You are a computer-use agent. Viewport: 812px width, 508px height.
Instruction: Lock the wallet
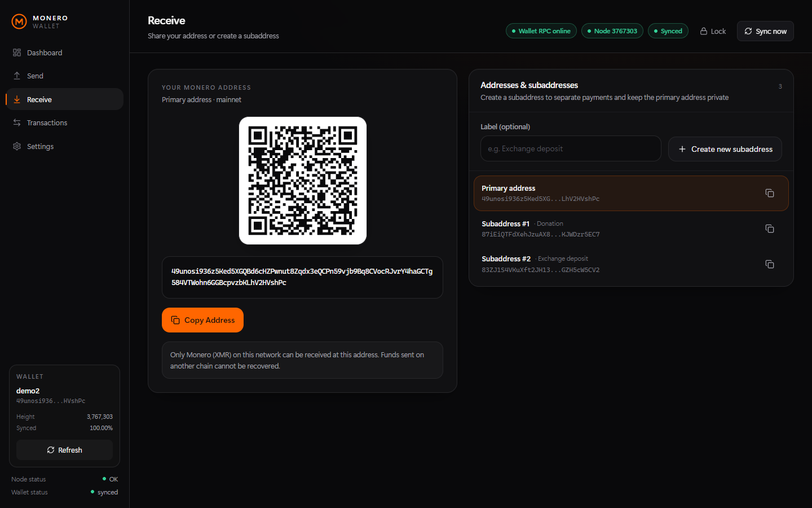click(713, 31)
